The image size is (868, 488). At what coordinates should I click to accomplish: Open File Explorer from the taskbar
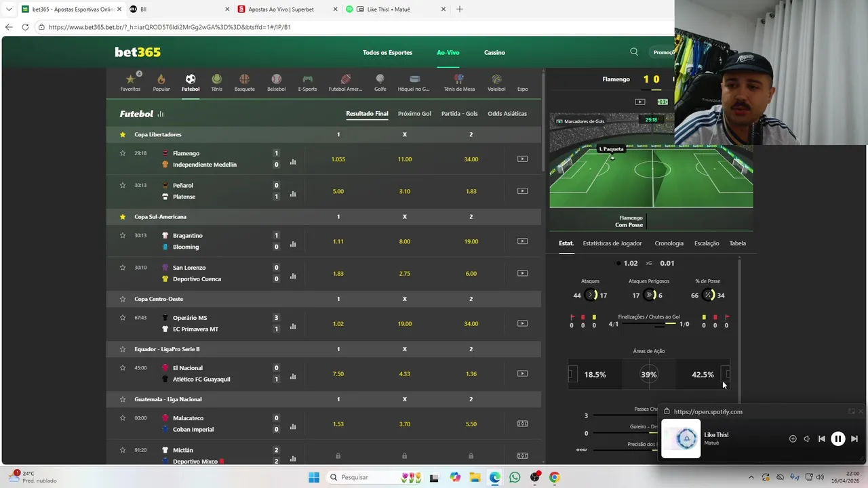475,477
